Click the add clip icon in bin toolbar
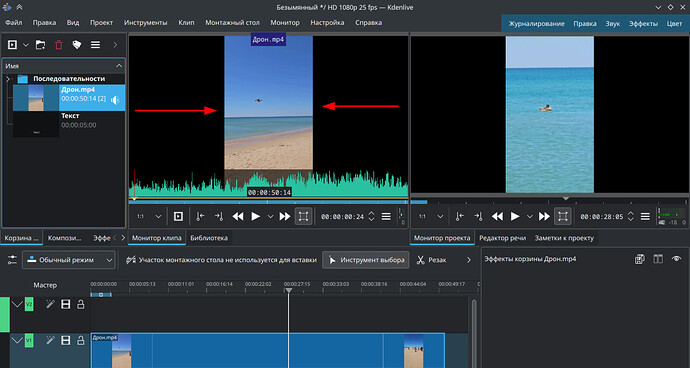The height and width of the screenshot is (368, 690). pyautogui.click(x=13, y=44)
